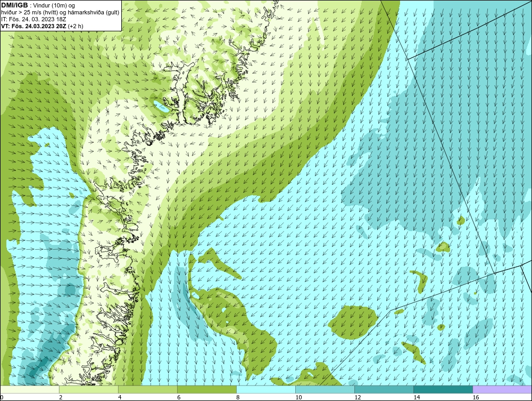Click the 6–8 m/s olive legend swatch
The height and width of the screenshot is (401, 532).
[206, 389]
